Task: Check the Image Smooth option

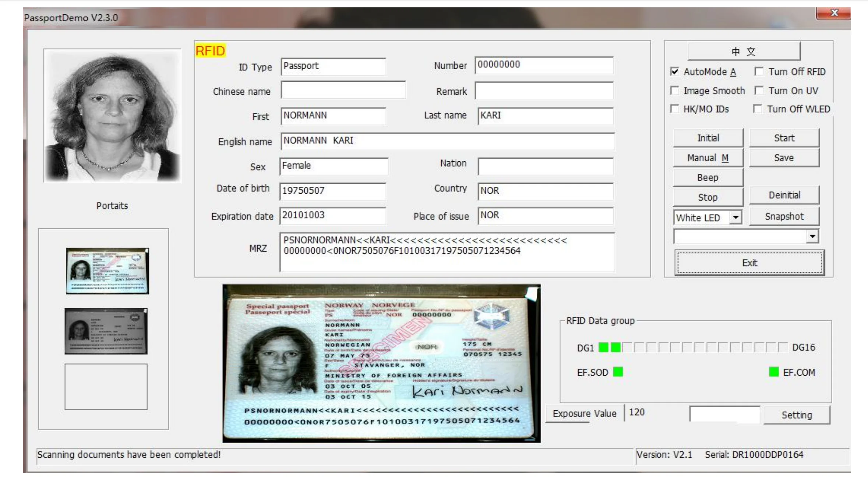Action: coord(674,91)
